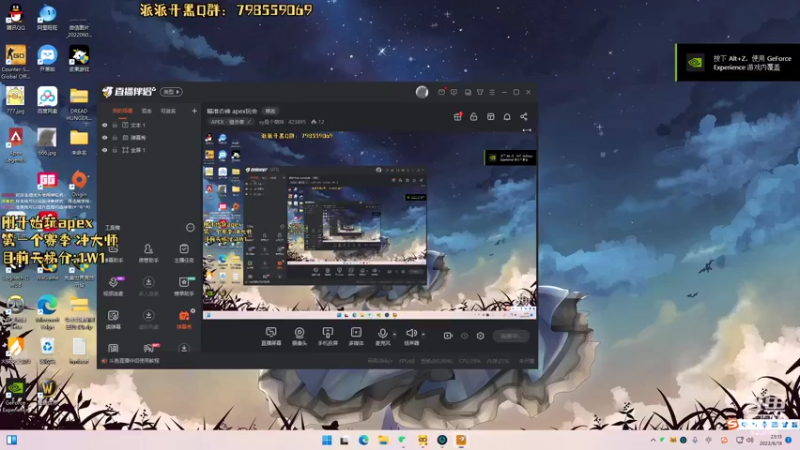Open the 手机投屏 phone screen source
Viewport: 800px width, 450px height.
point(328,336)
